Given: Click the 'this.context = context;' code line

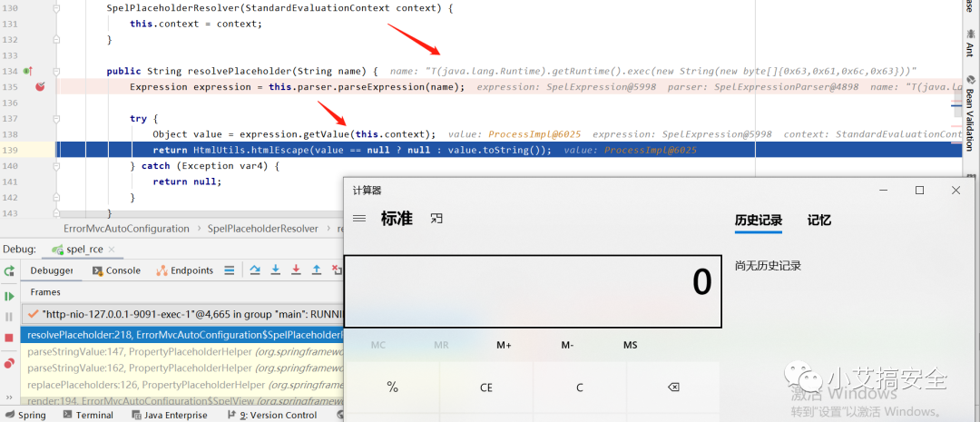Looking at the screenshot, I should coord(196,24).
